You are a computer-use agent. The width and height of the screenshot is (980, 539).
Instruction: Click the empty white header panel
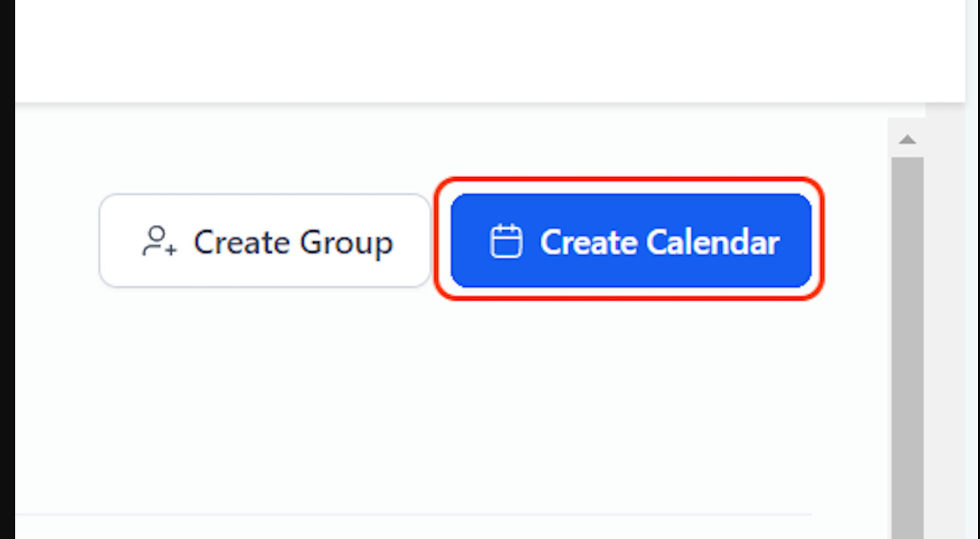[x=490, y=51]
